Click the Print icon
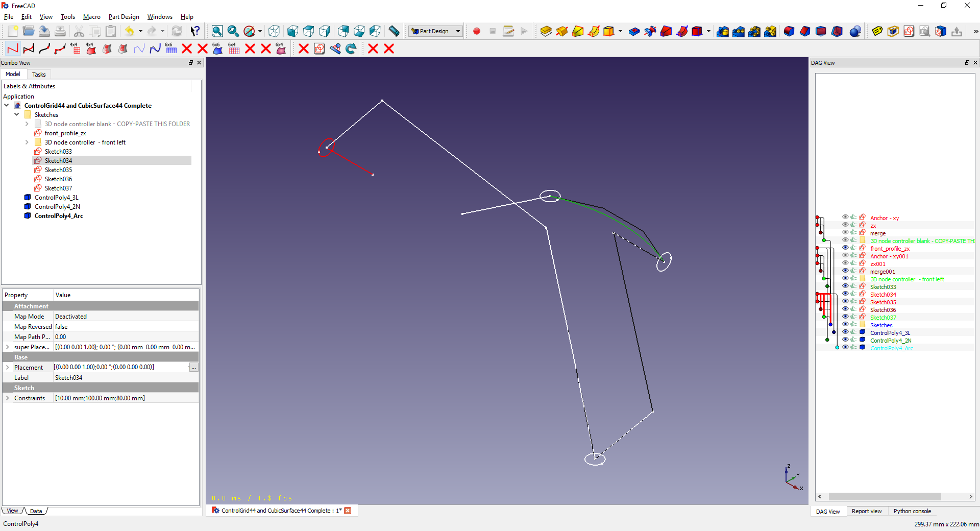This screenshot has width=980, height=531. 60,31
